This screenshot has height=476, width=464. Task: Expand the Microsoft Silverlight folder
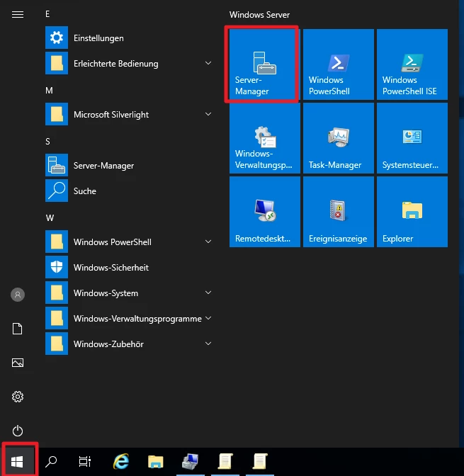(x=128, y=115)
